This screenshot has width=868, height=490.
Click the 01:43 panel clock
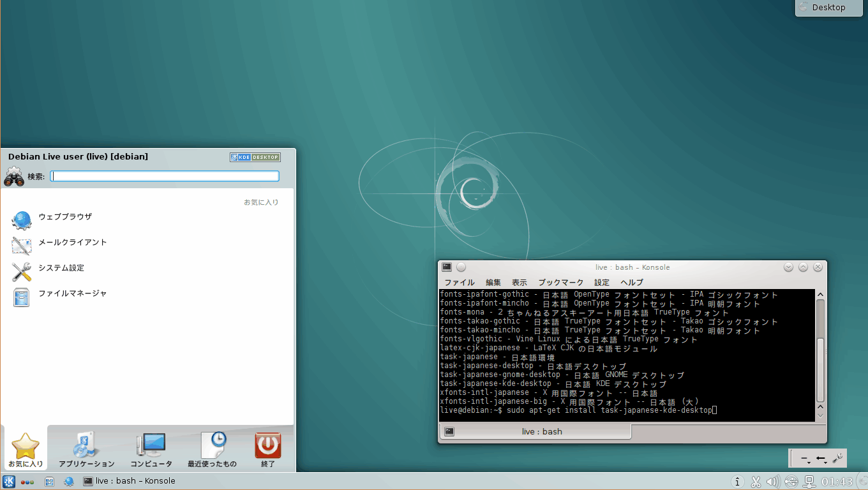tap(837, 482)
